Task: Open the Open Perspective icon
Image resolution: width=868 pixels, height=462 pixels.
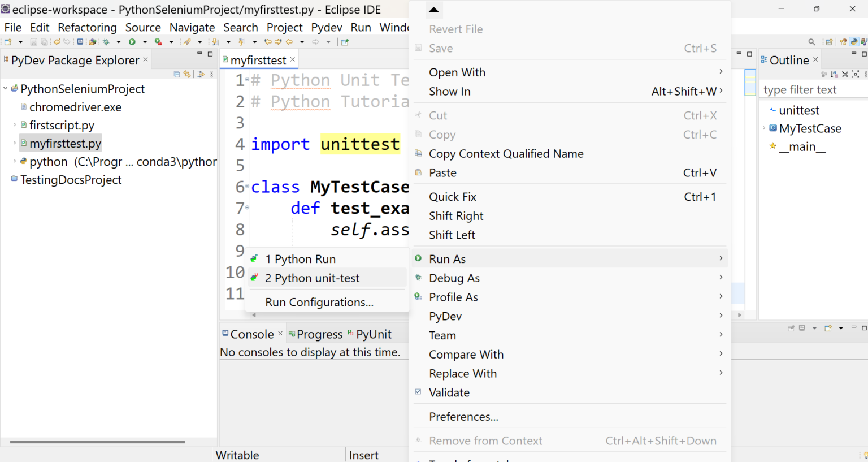Action: (829, 42)
